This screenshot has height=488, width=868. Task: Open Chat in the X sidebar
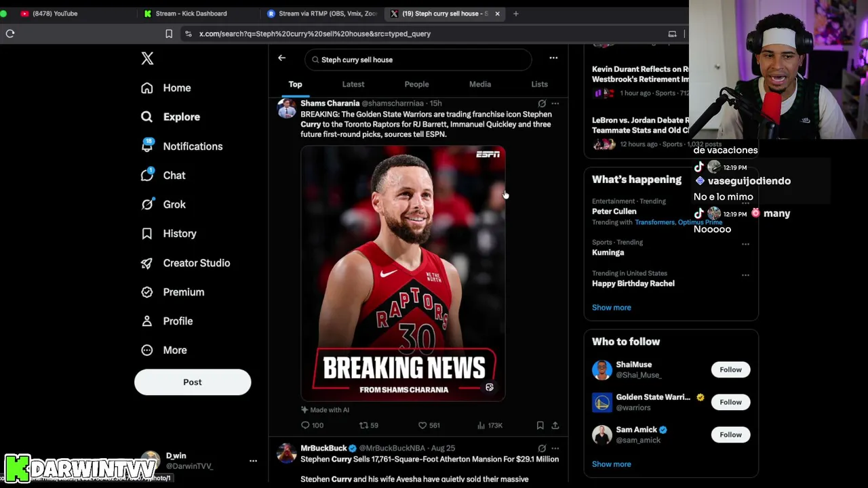tap(163, 176)
